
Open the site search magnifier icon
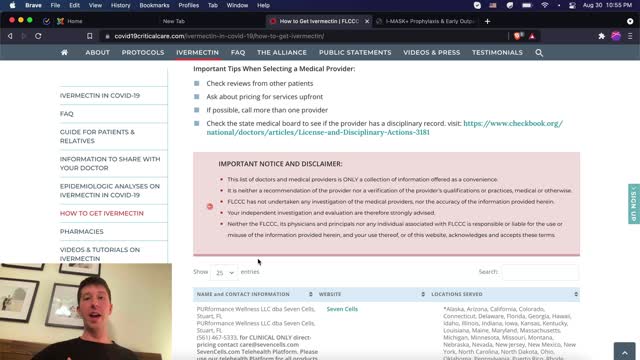539,53
